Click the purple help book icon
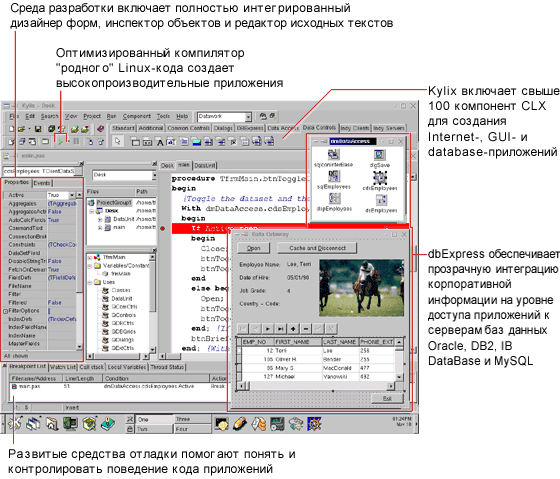The image size is (560, 479). (x=100, y=129)
